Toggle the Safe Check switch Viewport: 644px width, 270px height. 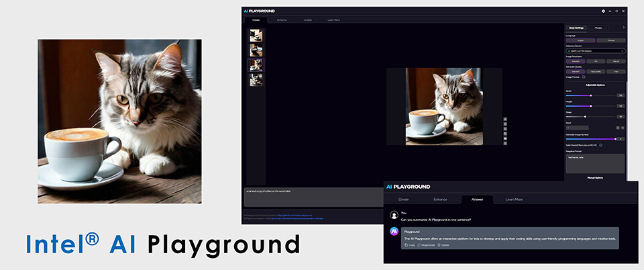coord(601,144)
